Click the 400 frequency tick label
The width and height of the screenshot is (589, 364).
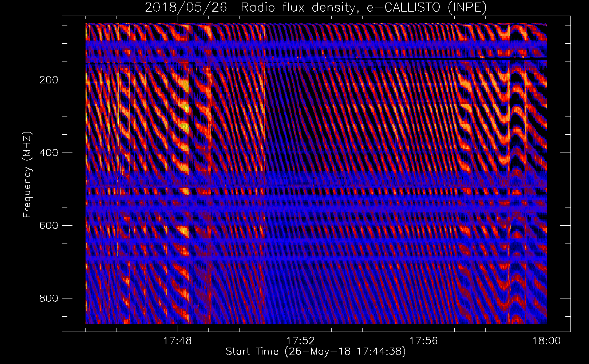pos(49,153)
